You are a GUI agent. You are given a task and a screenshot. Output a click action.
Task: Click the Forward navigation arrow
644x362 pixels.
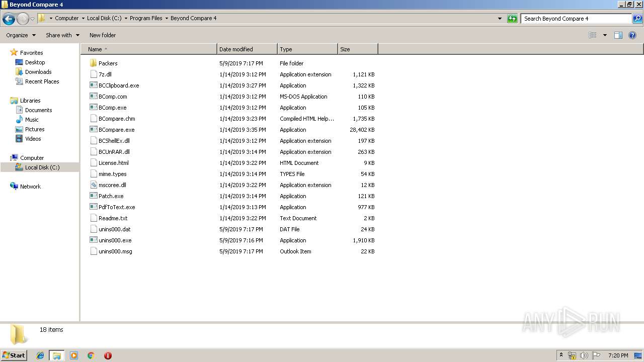click(23, 19)
